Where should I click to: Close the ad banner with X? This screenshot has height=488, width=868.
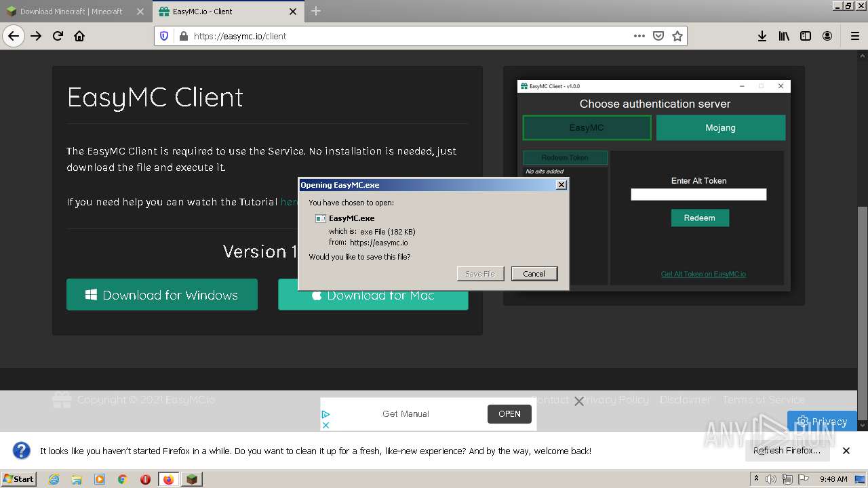(x=579, y=401)
